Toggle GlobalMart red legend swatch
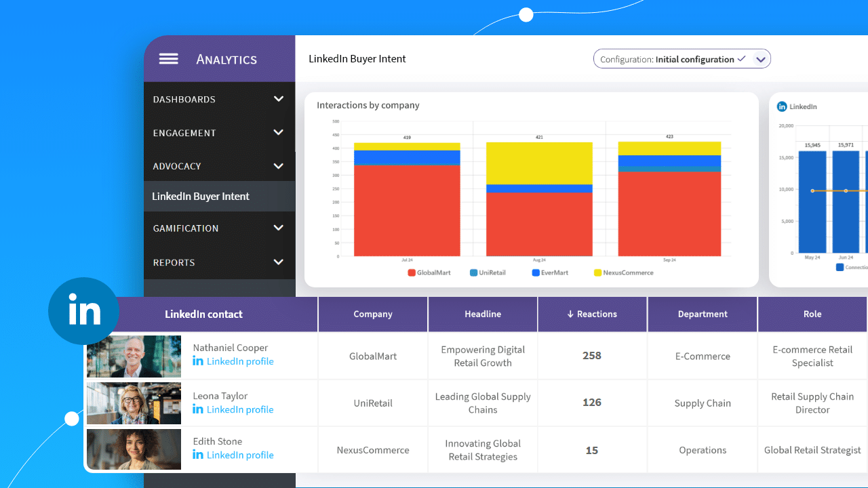This screenshot has height=488, width=868. point(411,272)
